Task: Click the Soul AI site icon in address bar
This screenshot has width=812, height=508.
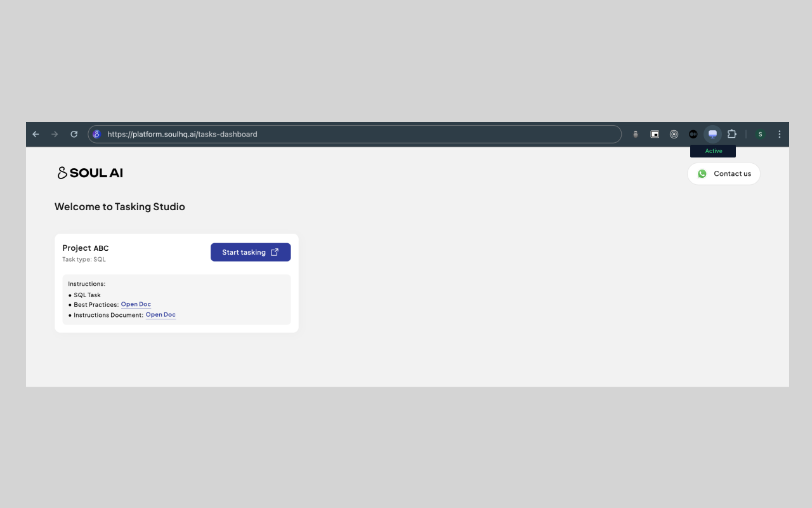Action: (97, 134)
